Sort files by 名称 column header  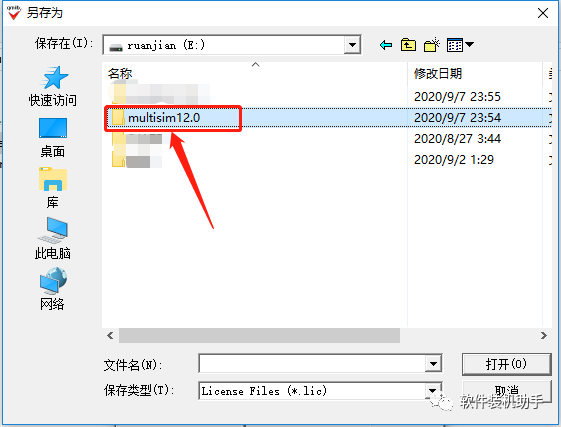[x=120, y=74]
